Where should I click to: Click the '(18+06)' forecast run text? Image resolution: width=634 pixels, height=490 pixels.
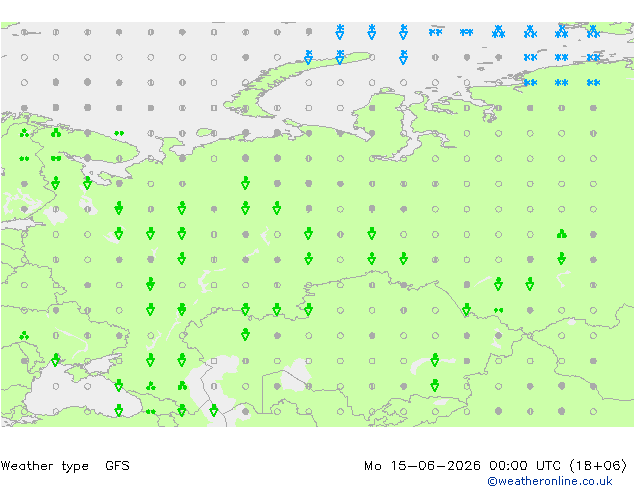tap(598, 466)
